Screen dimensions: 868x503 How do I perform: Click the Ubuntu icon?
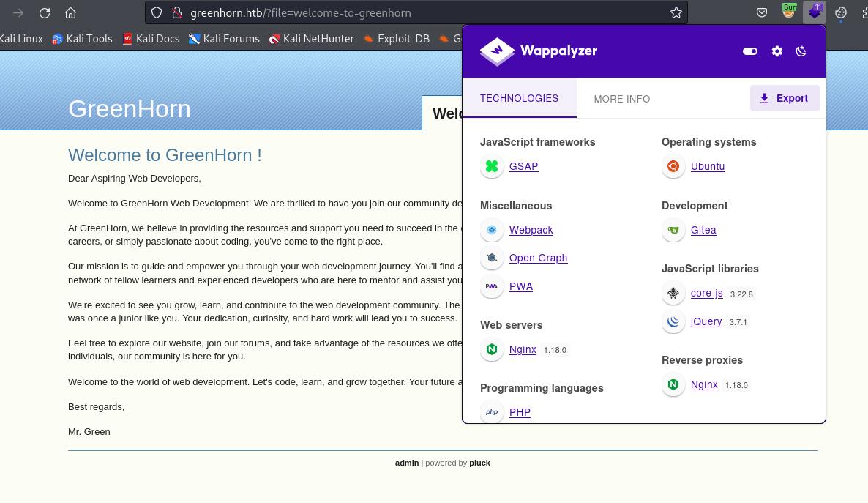pyautogui.click(x=673, y=166)
